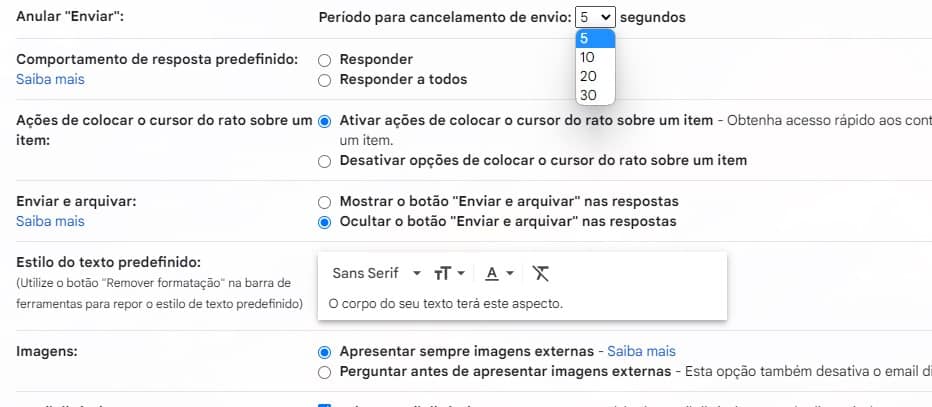
Task: Choose 30 seconds from the list
Action: click(x=595, y=95)
